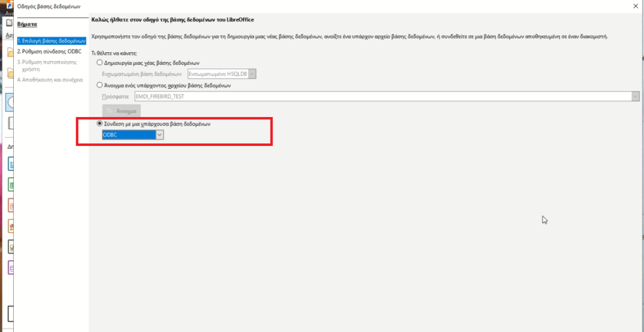Screen dimensions: 644x332
Task: Select the 'Δημιουργία μιας νέας βάσης δεδομένων' radio button
Action: 99,64
